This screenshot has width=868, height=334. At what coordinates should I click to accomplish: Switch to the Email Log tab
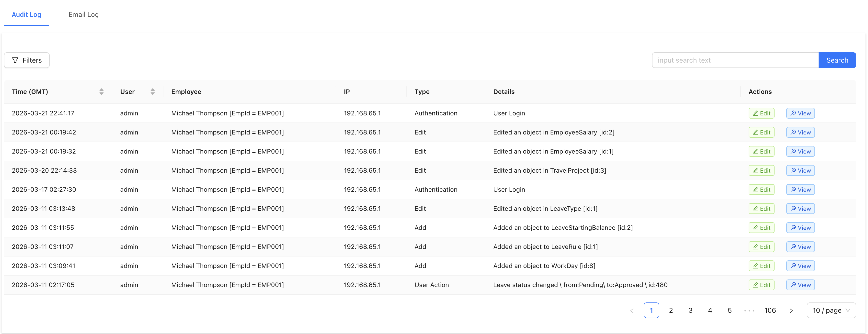(83, 14)
